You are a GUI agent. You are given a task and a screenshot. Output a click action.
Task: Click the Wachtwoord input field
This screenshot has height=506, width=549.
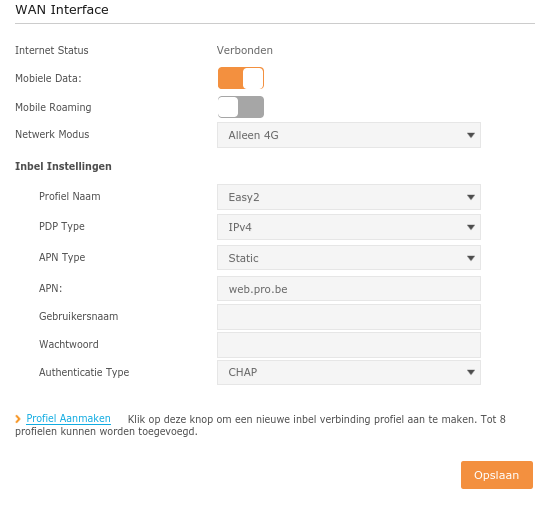349,345
